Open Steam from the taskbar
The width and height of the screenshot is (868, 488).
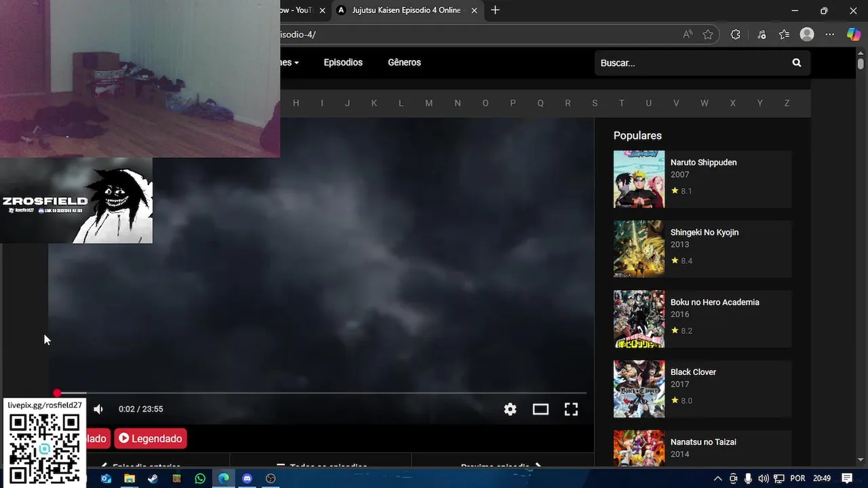[153, 479]
